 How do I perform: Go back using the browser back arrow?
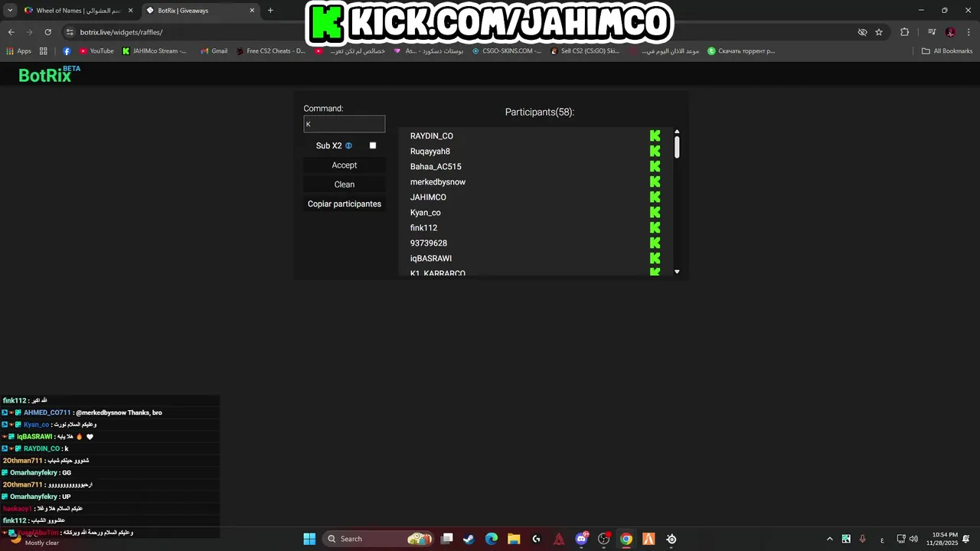[x=11, y=32]
